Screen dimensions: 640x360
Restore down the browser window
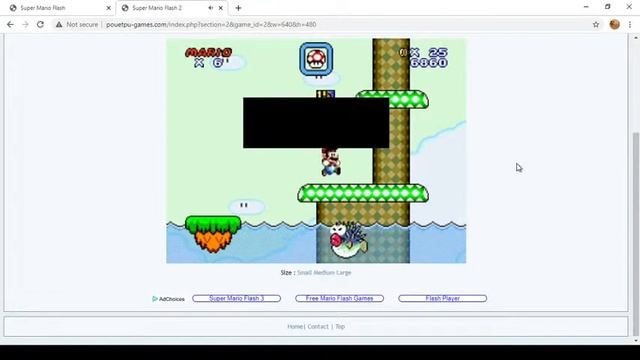607,7
